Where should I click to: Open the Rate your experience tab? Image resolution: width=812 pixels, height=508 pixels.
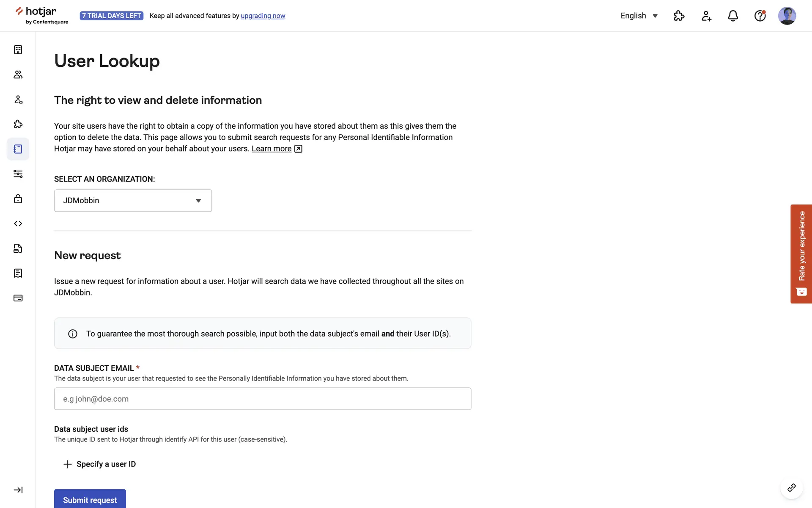(x=801, y=254)
